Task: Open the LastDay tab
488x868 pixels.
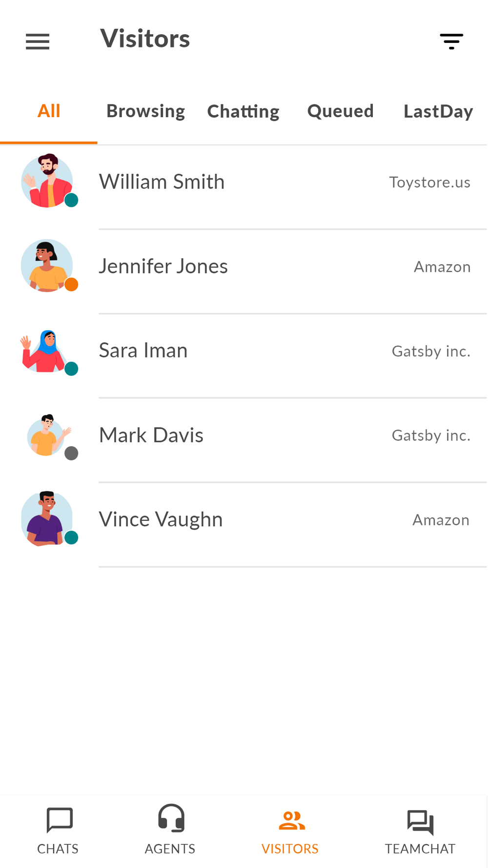Action: [438, 111]
